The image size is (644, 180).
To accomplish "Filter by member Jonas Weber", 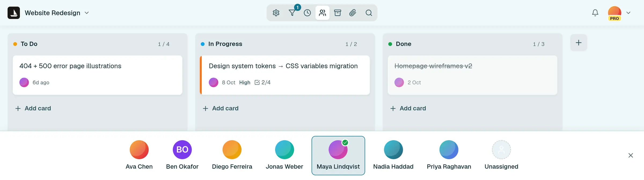I will coord(284,156).
